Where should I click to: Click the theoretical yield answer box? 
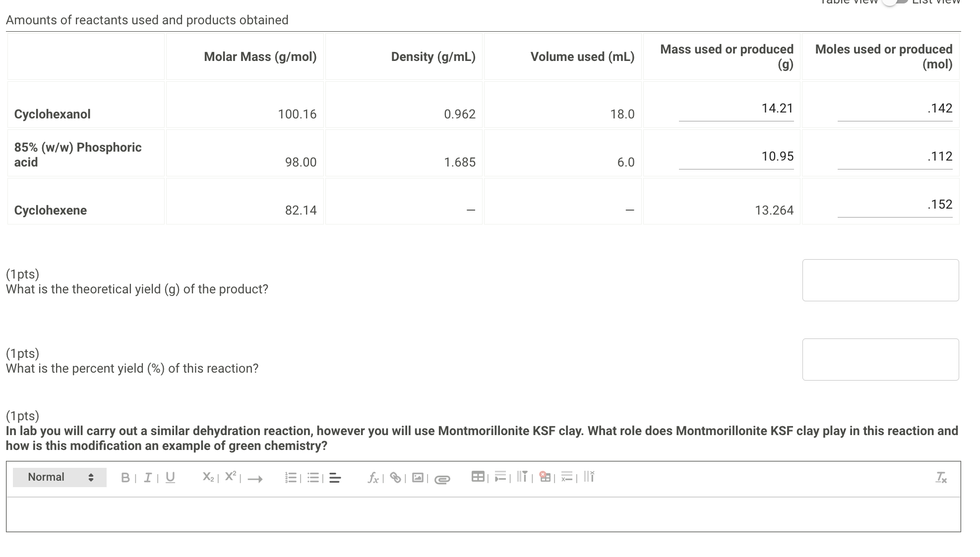tap(880, 280)
